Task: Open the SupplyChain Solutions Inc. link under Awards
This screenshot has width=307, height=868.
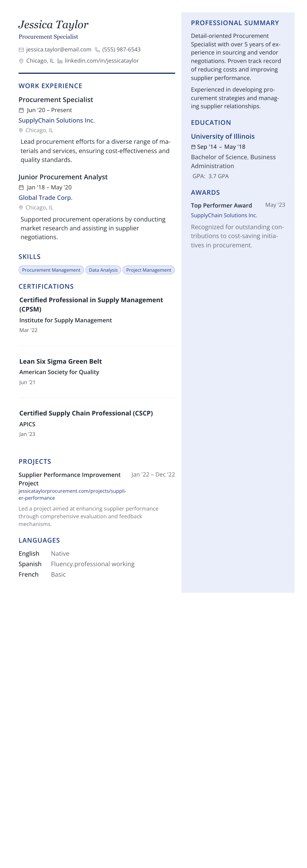Action: point(224,215)
